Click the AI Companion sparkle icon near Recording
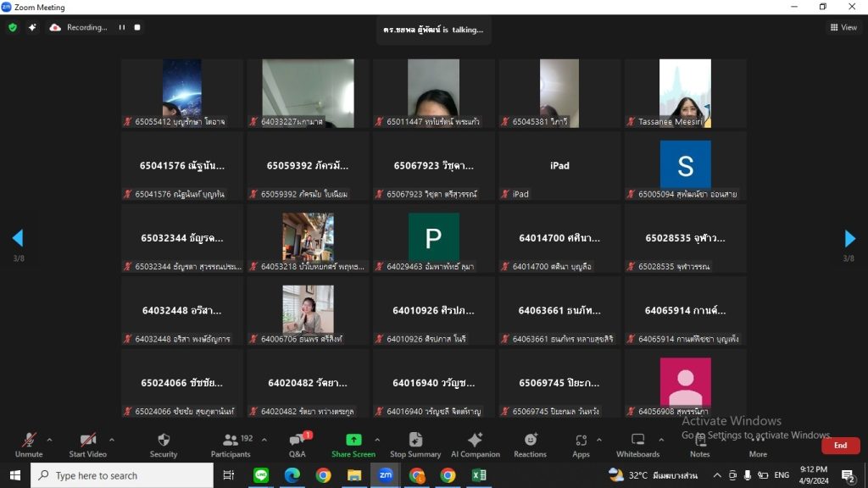The height and width of the screenshot is (488, 868). (32, 27)
